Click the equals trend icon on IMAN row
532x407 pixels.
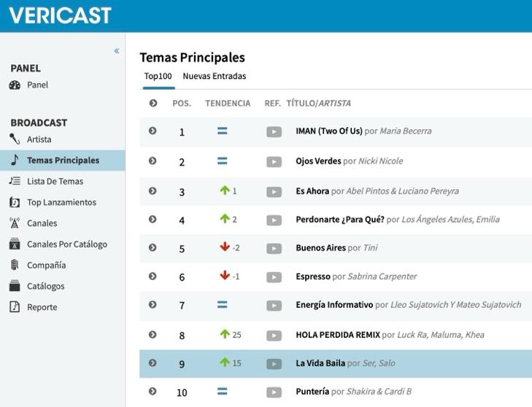pos(223,131)
